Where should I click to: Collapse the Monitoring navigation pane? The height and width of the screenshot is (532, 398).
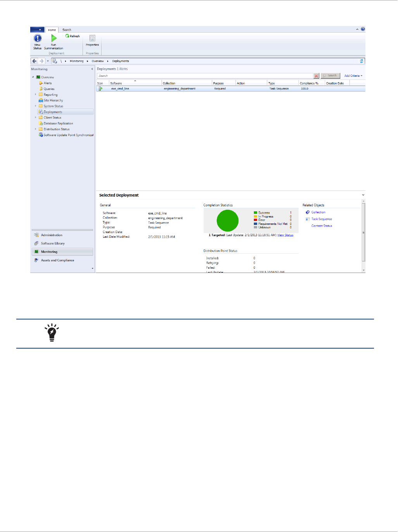(x=92, y=69)
